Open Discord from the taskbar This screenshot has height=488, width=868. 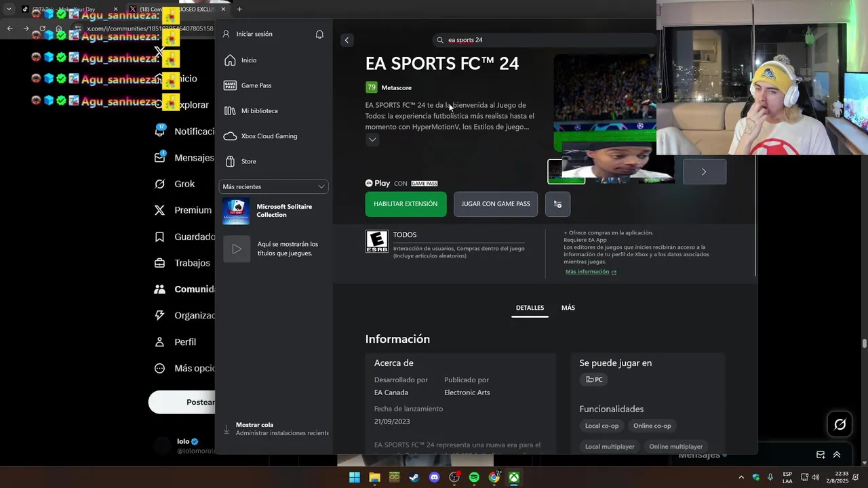(x=435, y=477)
